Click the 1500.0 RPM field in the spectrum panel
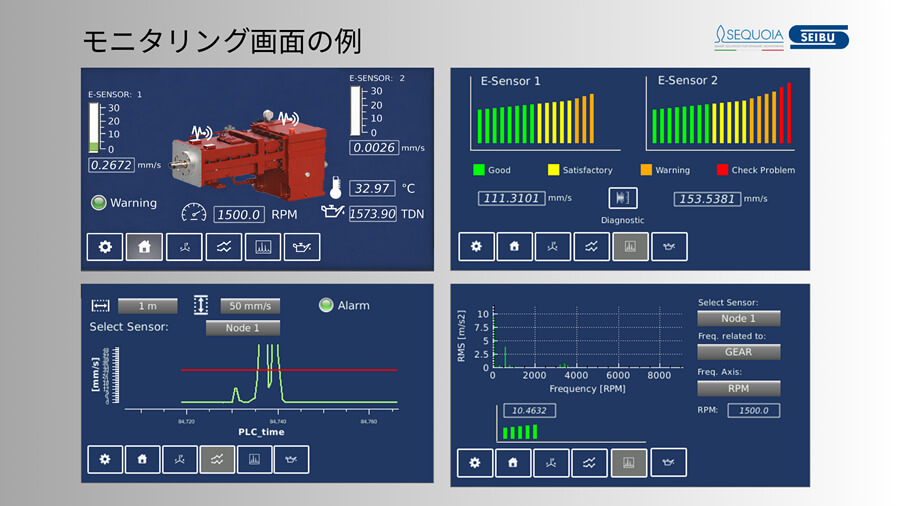 pyautogui.click(x=753, y=410)
